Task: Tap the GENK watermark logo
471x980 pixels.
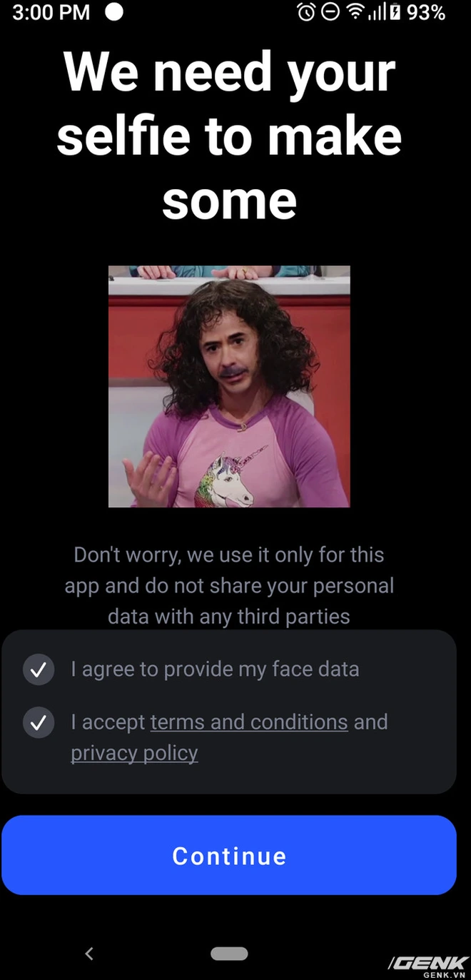Action: [428, 966]
